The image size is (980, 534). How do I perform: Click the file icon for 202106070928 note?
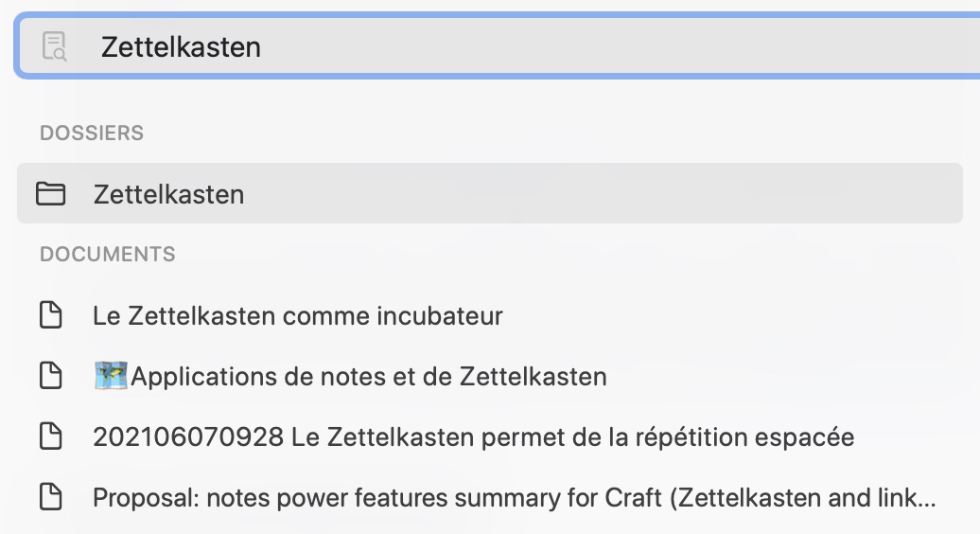pos(51,436)
